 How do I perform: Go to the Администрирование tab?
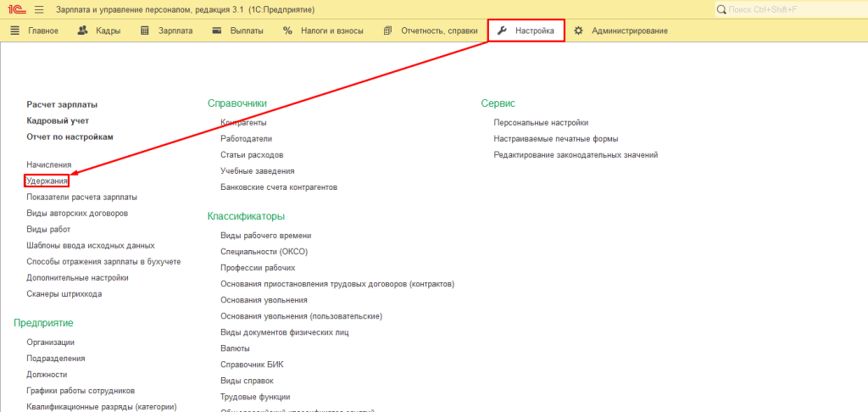620,31
